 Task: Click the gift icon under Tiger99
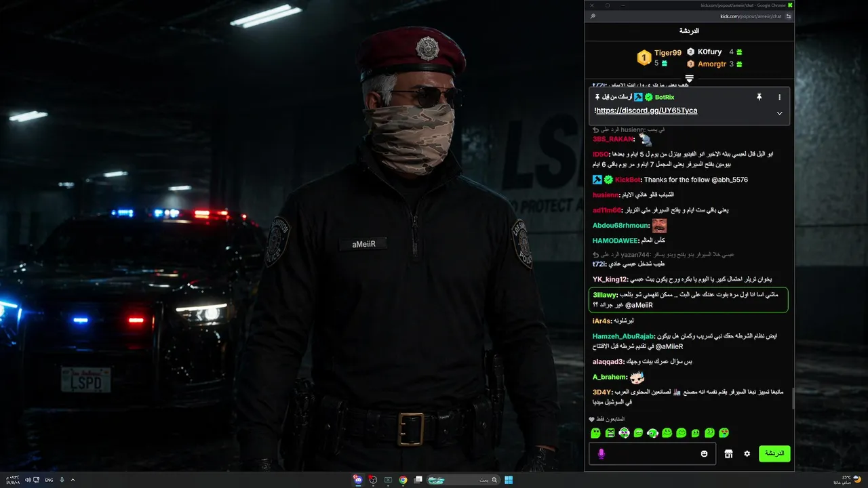[x=665, y=63]
